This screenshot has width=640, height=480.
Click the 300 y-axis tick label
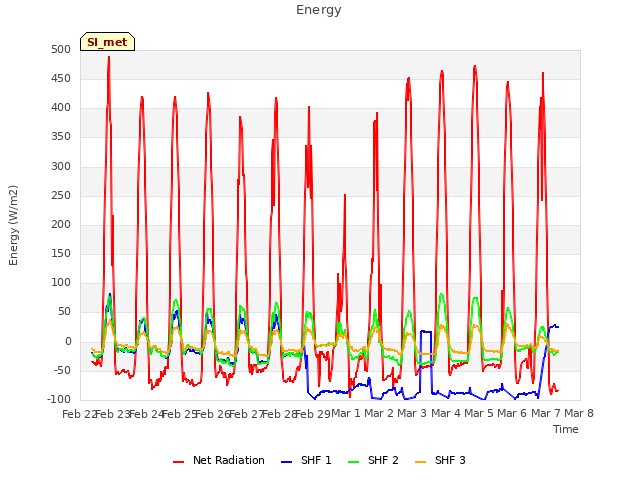(61, 167)
